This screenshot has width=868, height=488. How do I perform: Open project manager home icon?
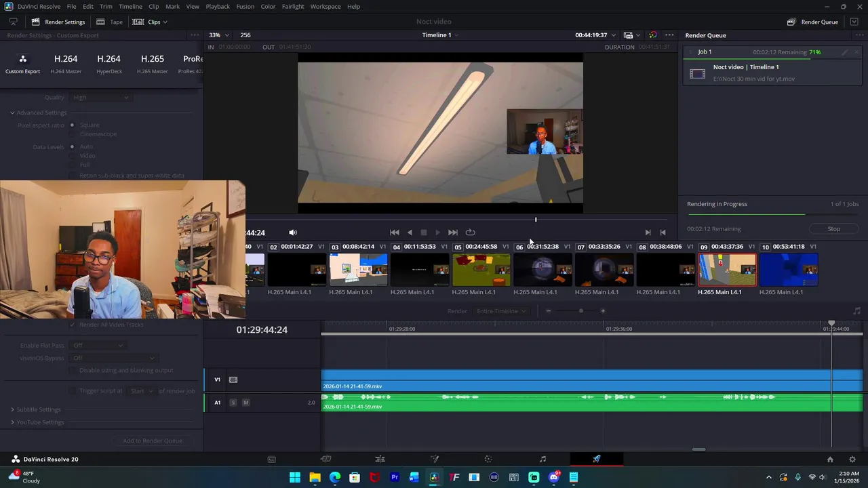click(830, 460)
